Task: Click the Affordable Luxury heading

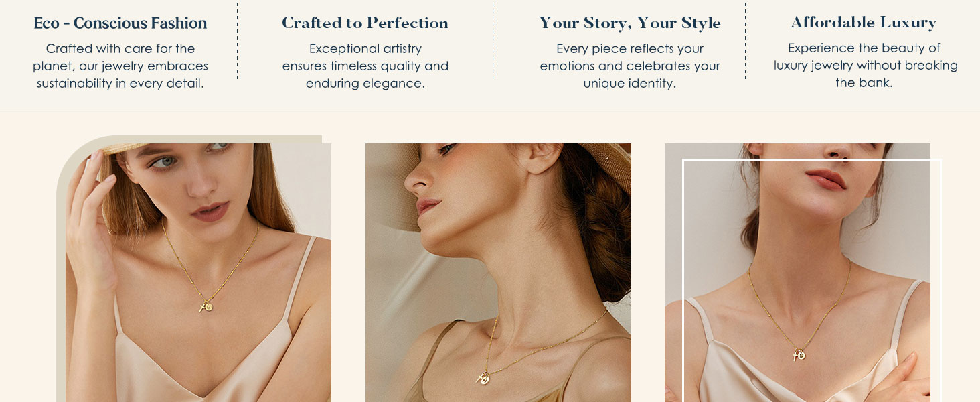Action: click(x=864, y=23)
